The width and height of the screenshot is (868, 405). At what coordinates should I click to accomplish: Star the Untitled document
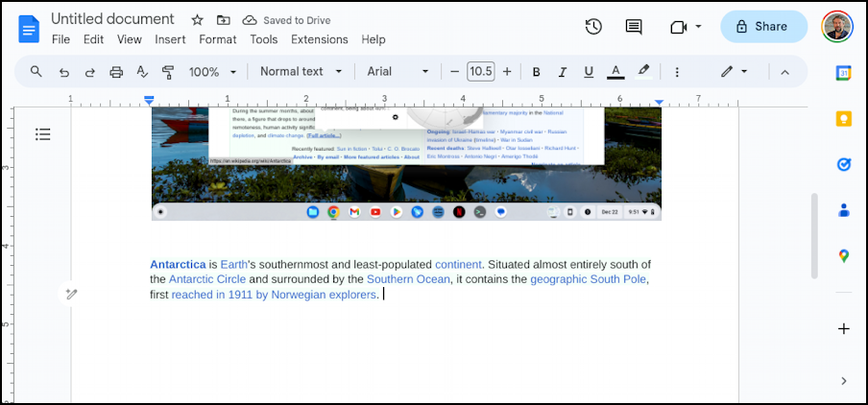pyautogui.click(x=197, y=20)
